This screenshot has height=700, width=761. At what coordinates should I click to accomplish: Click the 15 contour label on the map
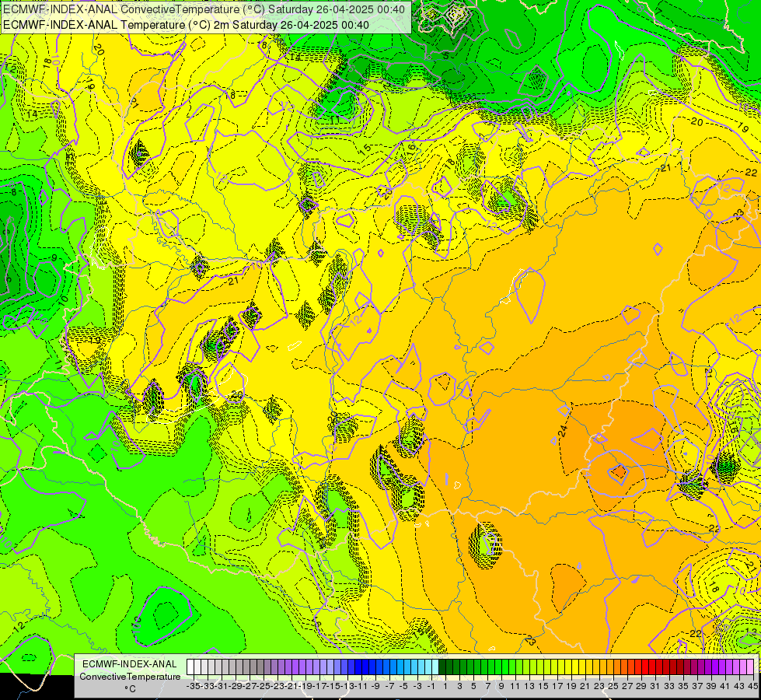pos(365,148)
